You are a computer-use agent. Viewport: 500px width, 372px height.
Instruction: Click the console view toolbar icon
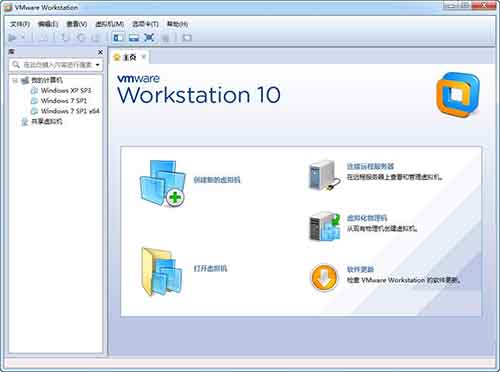187,37
